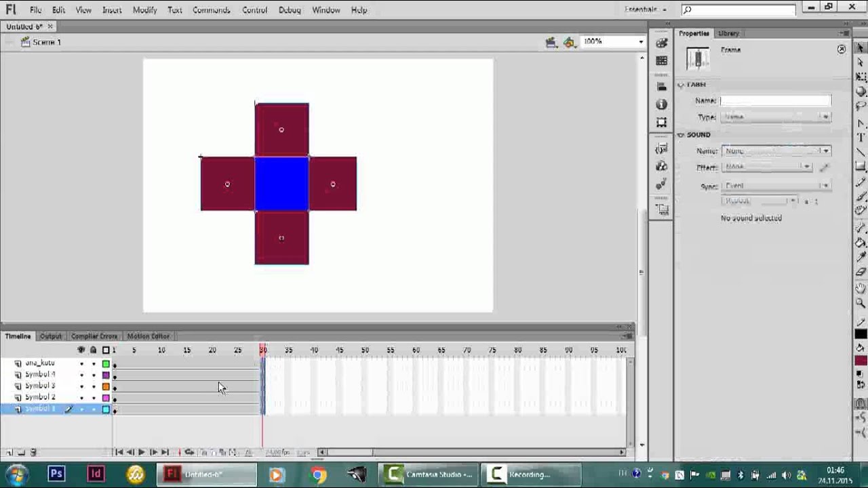Viewport: 868px width, 488px height.
Task: Open the Commands menu
Action: 212,9
